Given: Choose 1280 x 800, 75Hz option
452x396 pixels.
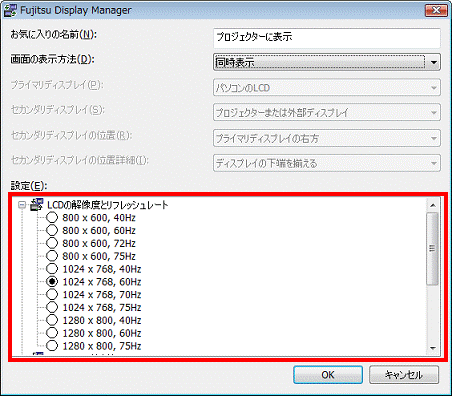Looking at the screenshot, I should pyautogui.click(x=52, y=346).
